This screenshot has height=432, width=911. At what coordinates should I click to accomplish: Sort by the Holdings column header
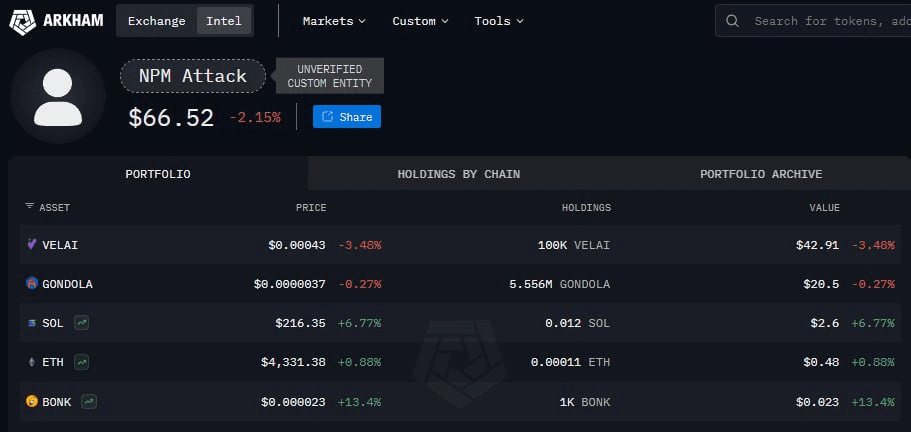[x=586, y=208]
